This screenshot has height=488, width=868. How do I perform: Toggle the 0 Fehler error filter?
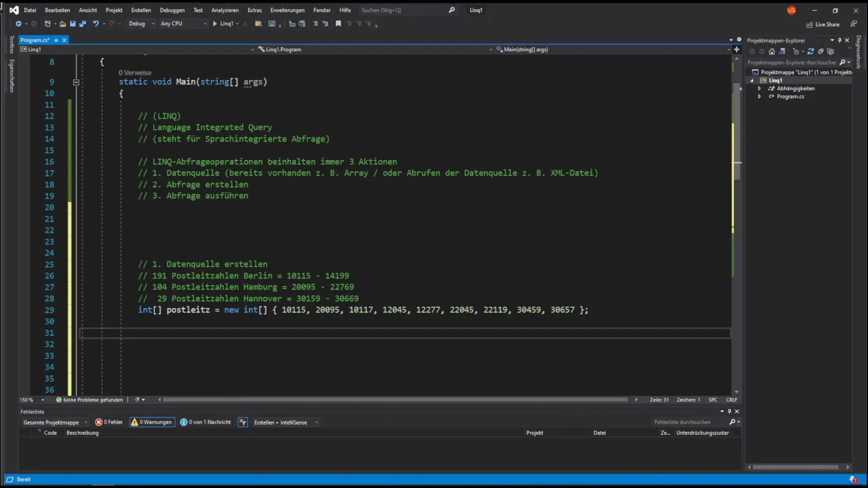coord(109,422)
